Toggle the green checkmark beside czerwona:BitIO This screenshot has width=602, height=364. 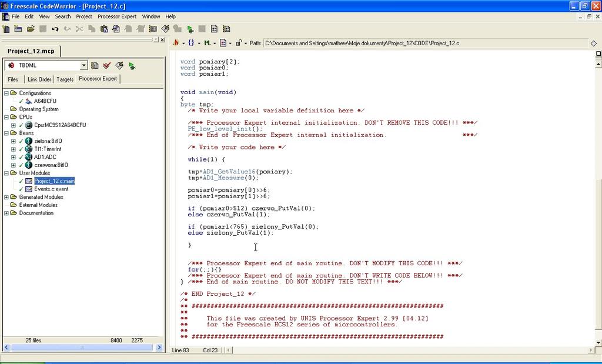(21, 165)
